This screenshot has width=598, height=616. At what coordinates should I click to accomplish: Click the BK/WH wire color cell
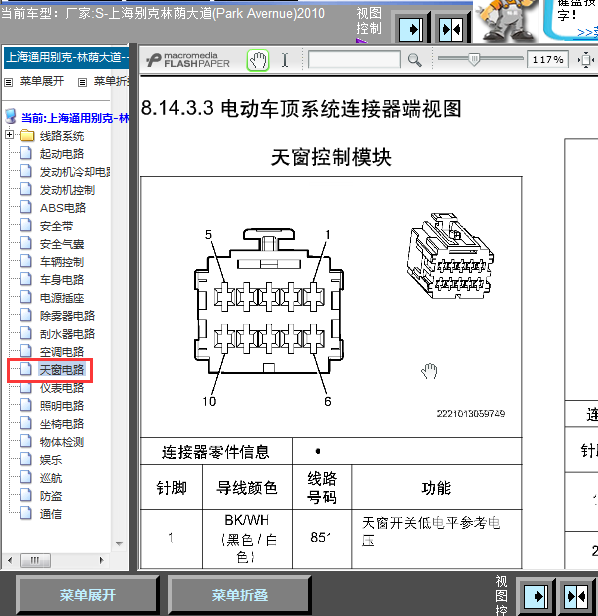tap(247, 539)
